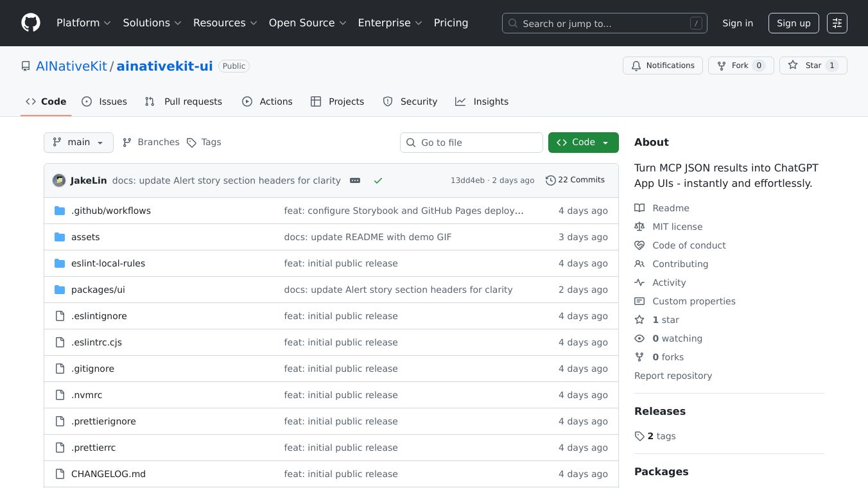Star the ainativekit-ui repository
Image resolution: width=868 pixels, height=488 pixels.
point(813,65)
